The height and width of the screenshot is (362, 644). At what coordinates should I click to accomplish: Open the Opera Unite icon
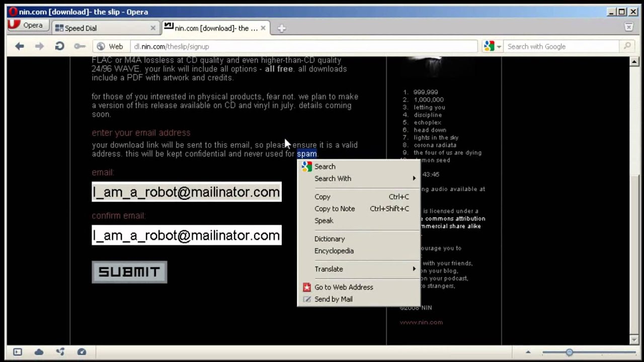coord(60,352)
